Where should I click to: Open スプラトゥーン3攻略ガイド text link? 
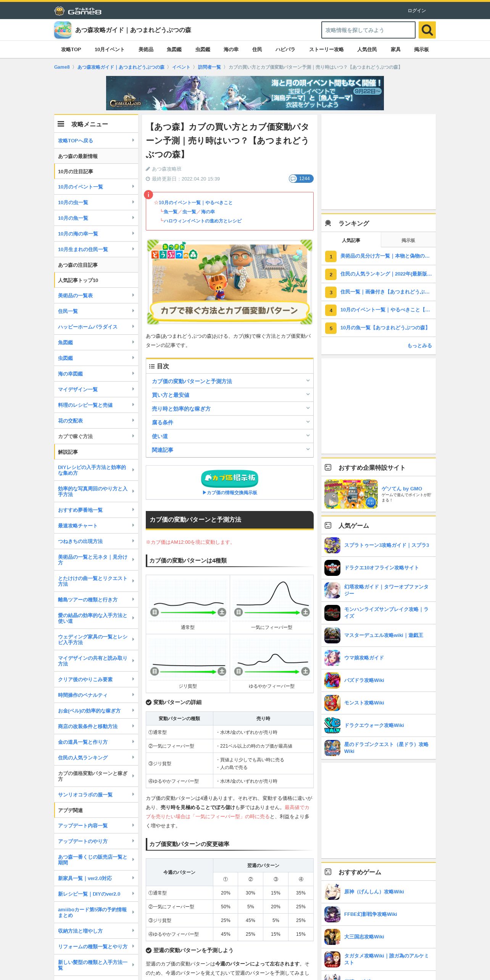click(x=387, y=545)
